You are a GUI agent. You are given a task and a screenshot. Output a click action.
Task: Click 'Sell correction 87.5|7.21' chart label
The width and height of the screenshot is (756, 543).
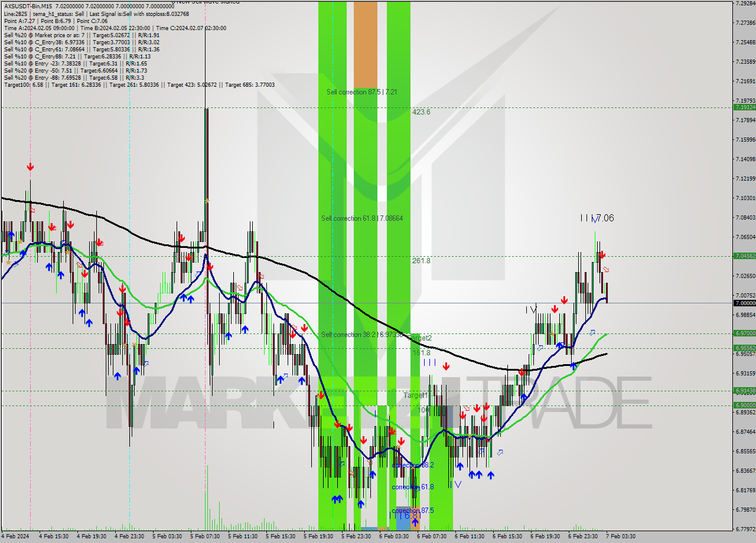(x=361, y=92)
